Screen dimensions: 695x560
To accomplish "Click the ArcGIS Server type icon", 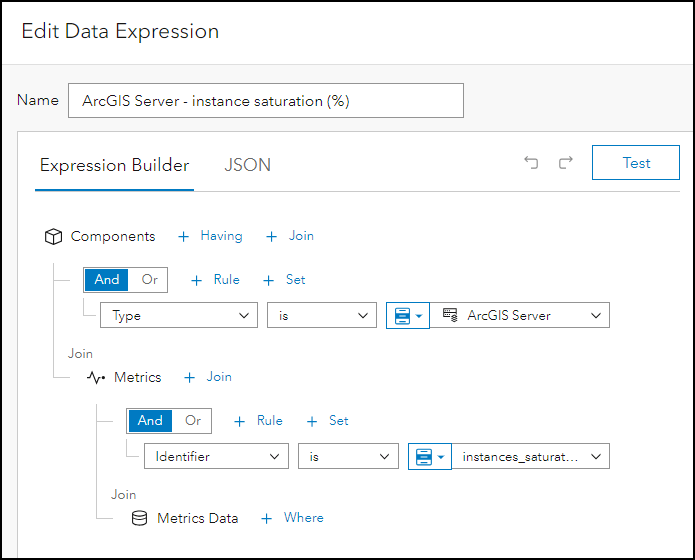I will pos(450,315).
